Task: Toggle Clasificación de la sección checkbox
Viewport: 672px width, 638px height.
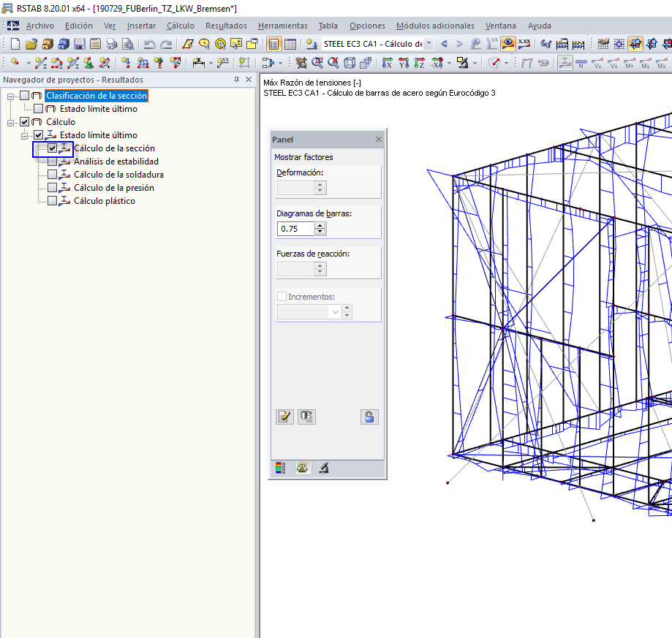Action: [24, 96]
